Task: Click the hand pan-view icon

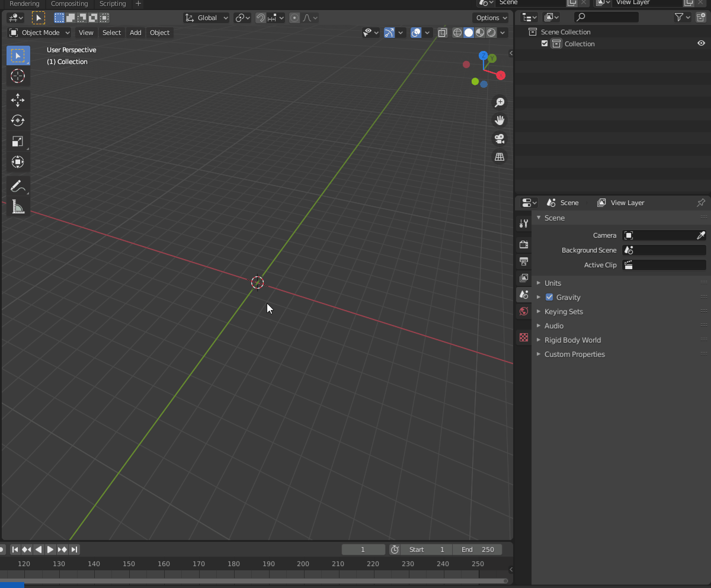Action: [499, 120]
